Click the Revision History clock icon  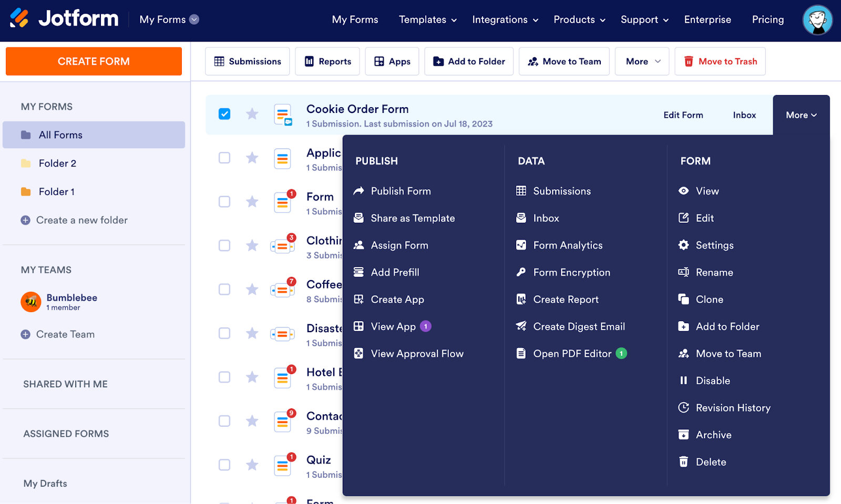pos(683,407)
